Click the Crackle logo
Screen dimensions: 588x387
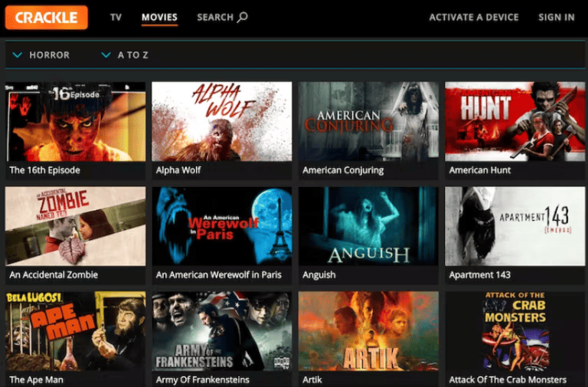point(47,17)
